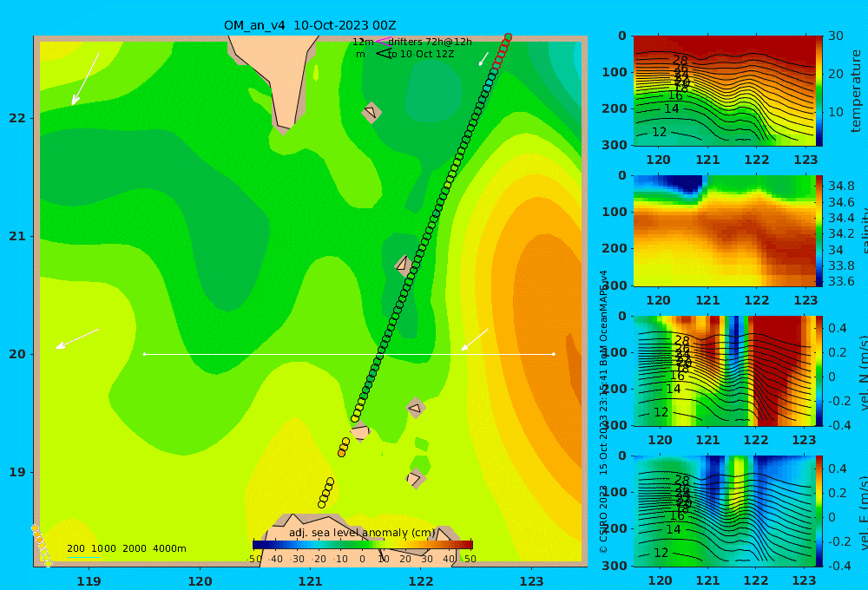Click latitude label 21 on the map axis
Image resolution: width=868 pixels, height=590 pixels.
coord(17,236)
